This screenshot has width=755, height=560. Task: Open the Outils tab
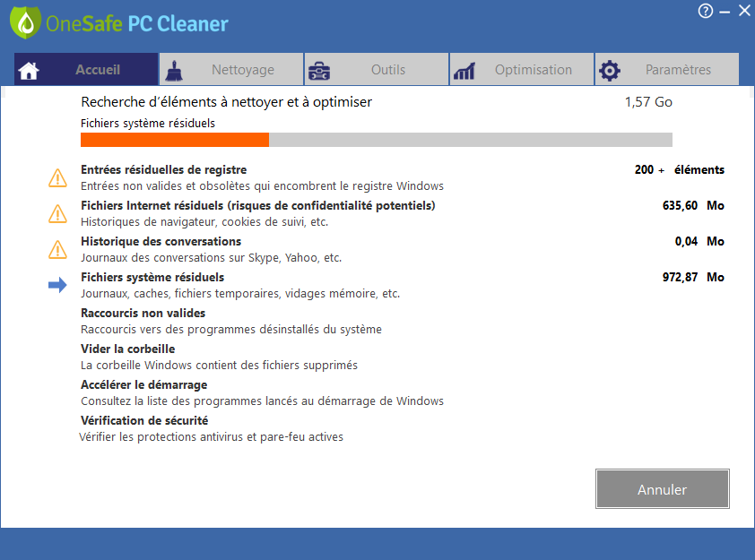pyautogui.click(x=377, y=69)
